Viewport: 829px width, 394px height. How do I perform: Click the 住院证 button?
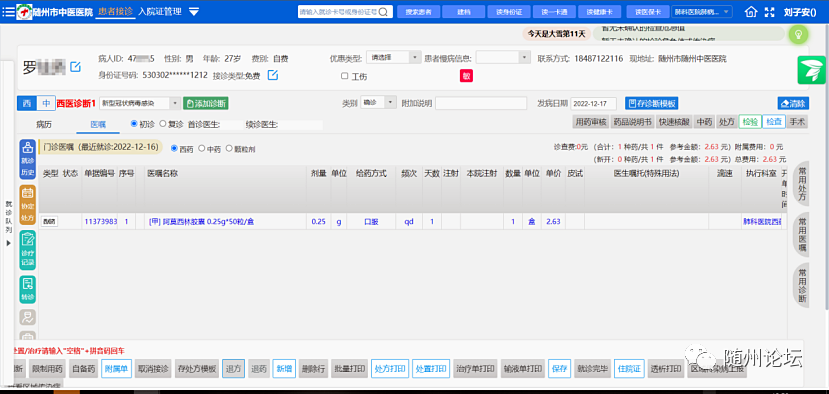point(628,369)
